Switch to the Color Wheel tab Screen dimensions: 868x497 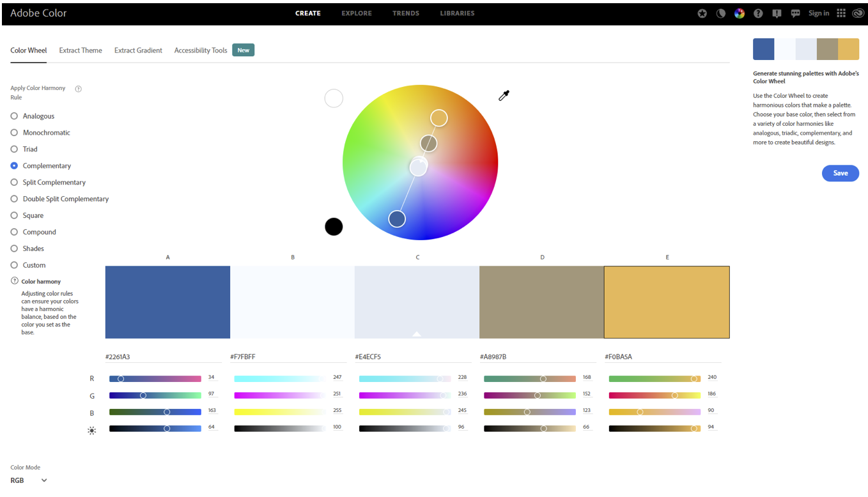coord(29,50)
